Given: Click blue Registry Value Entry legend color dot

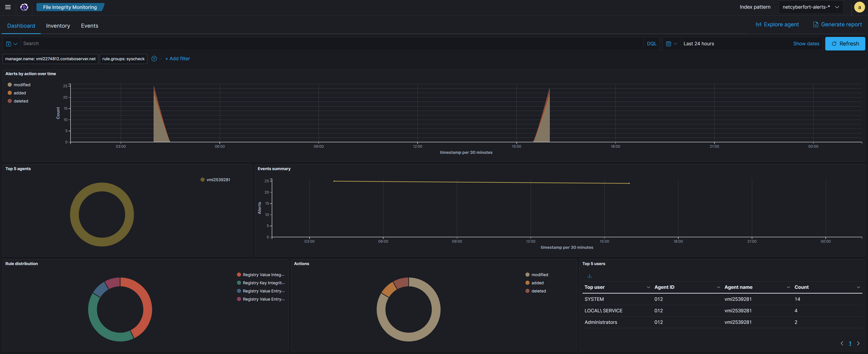Looking at the screenshot, I should 239,291.
